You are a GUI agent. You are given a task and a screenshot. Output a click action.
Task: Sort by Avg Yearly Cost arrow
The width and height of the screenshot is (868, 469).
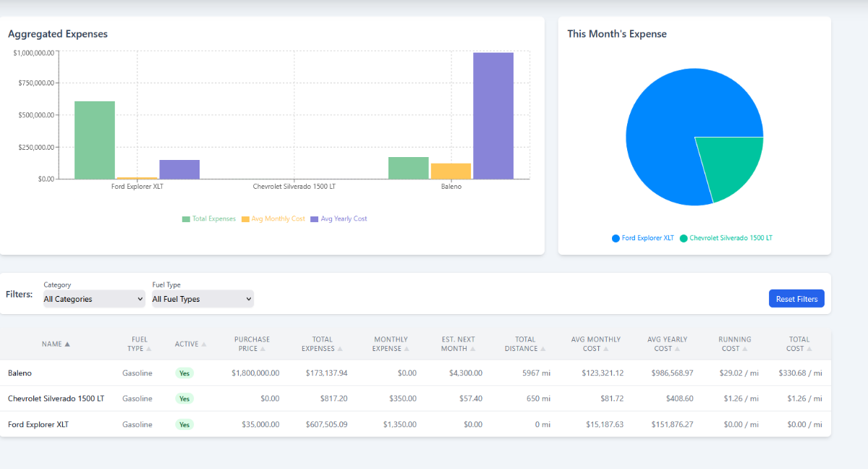tap(678, 349)
